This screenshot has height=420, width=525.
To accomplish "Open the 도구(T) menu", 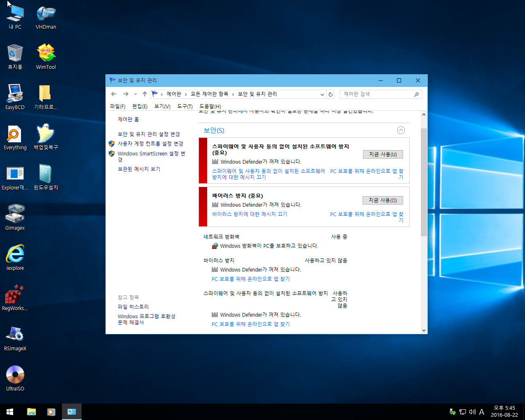I will click(185, 106).
